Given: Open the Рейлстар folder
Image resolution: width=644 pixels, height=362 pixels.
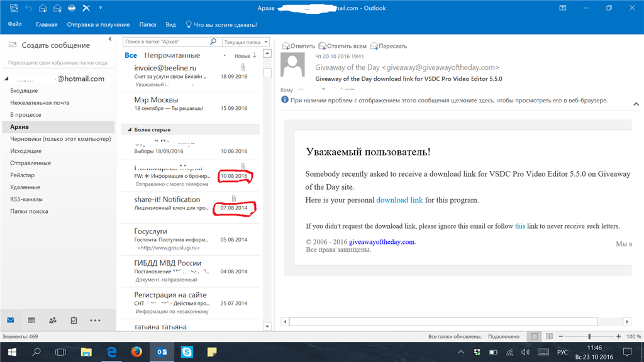Looking at the screenshot, I should tap(22, 175).
